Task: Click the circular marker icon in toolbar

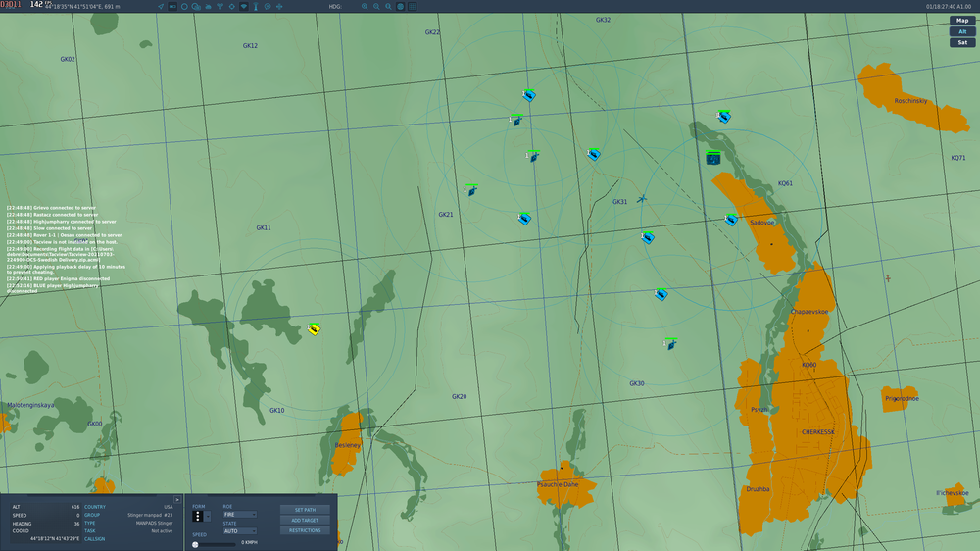Action: (x=268, y=6)
